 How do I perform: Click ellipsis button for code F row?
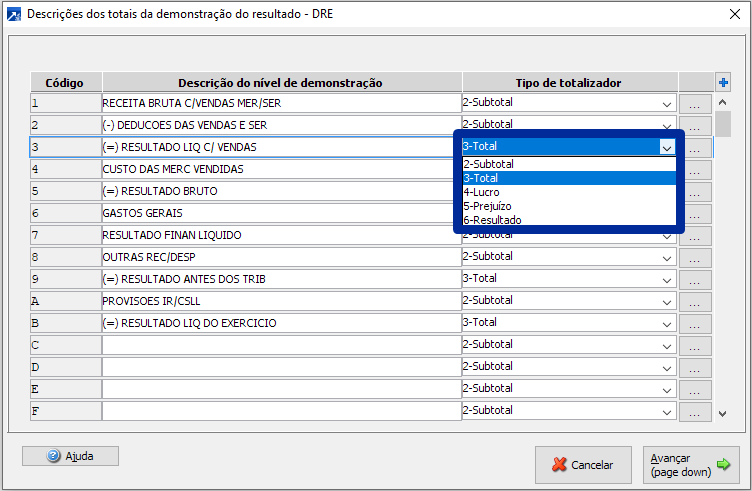[x=695, y=411]
